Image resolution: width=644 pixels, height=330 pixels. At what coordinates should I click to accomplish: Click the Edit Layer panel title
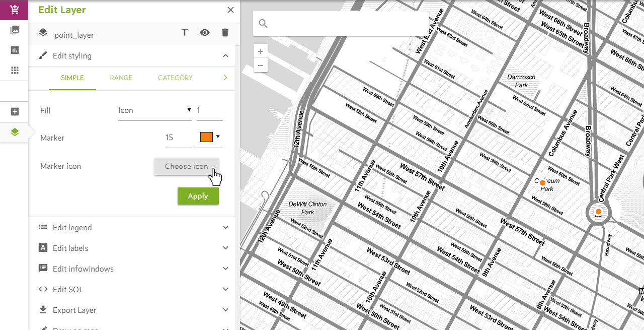click(x=62, y=10)
